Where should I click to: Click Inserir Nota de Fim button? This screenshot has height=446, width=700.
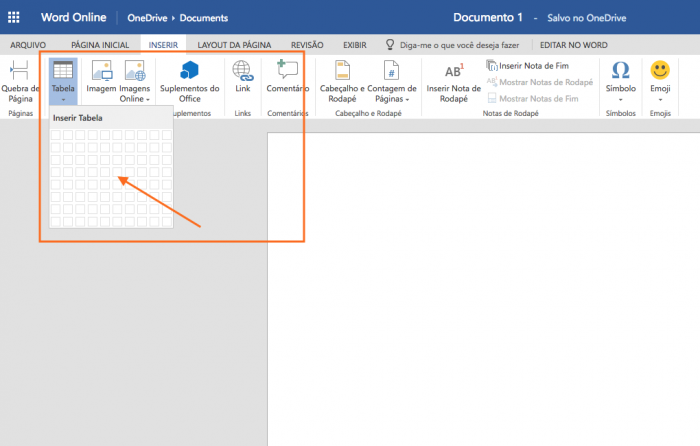pyautogui.click(x=530, y=66)
